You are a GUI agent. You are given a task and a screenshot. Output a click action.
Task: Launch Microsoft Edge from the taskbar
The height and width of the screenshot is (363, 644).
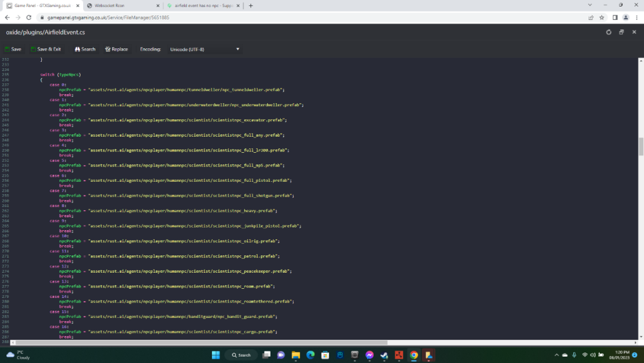[310, 355]
